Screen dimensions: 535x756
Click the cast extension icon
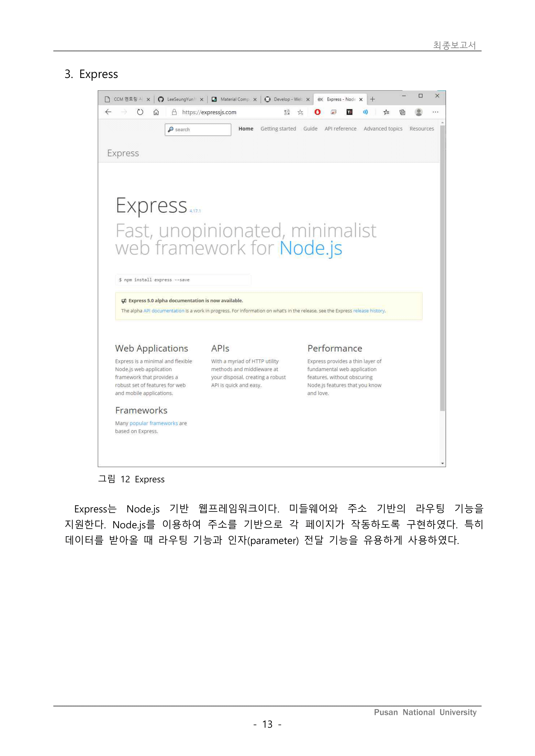pos(333,112)
